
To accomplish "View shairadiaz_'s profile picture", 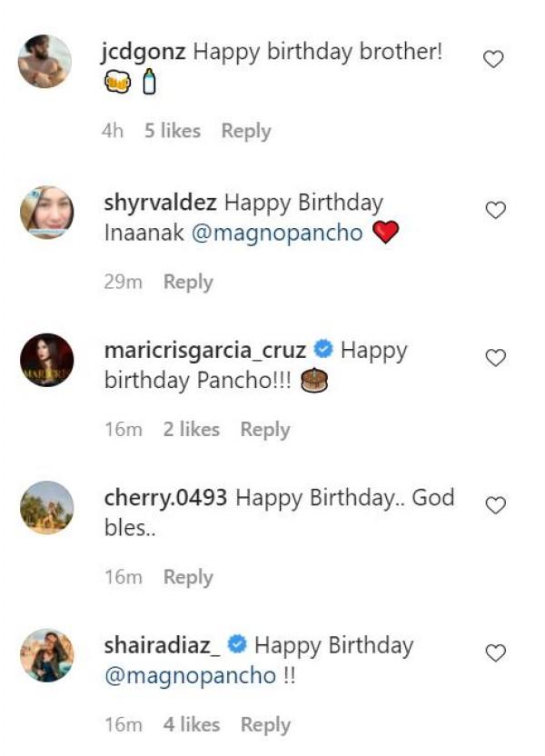I will [46, 655].
